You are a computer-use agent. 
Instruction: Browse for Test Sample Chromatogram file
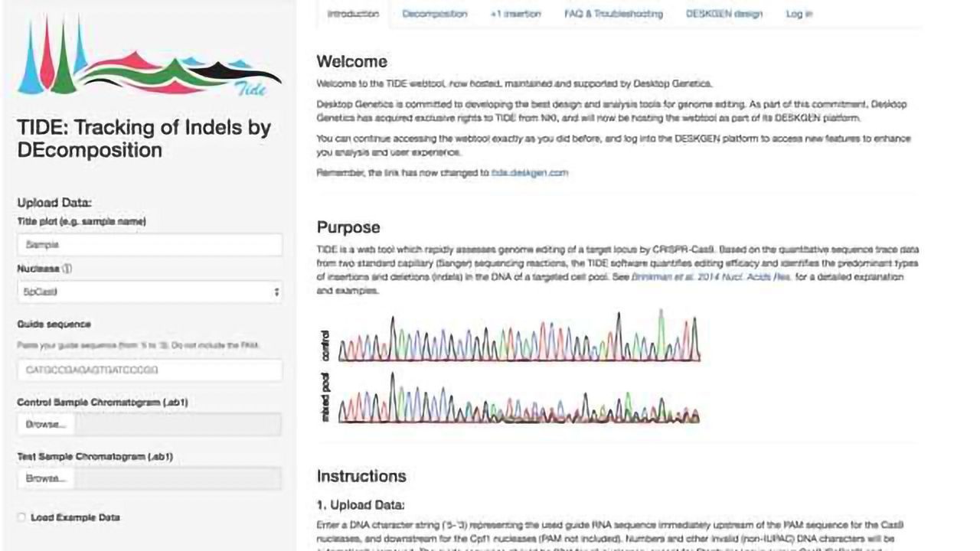(x=46, y=478)
